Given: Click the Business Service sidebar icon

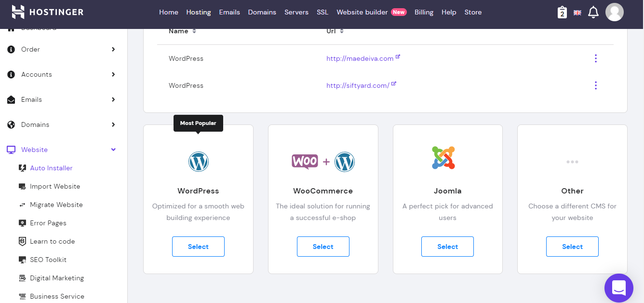Looking at the screenshot, I should tap(22, 296).
